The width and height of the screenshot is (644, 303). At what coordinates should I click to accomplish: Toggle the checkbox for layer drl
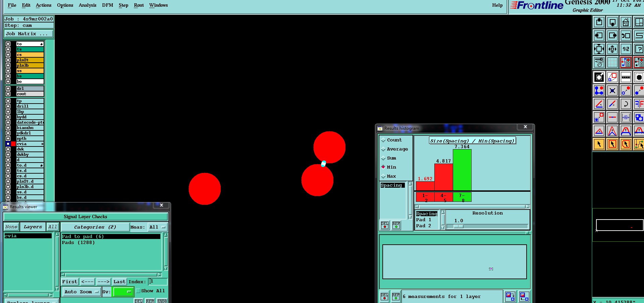coord(8,88)
